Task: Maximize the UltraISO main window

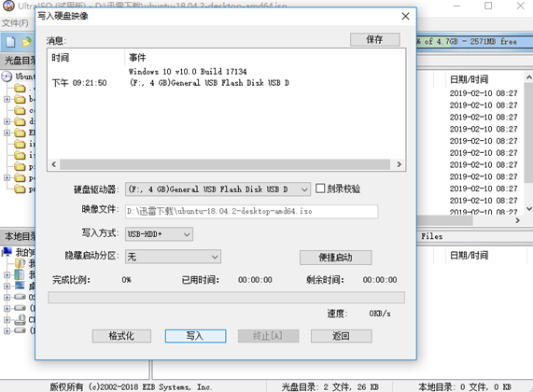Action: click(x=488, y=6)
